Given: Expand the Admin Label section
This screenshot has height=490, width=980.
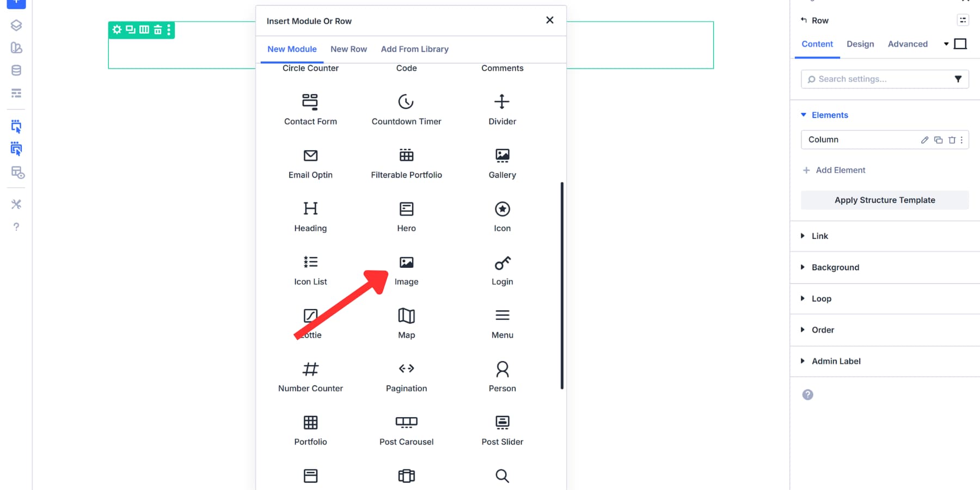Looking at the screenshot, I should pos(836,361).
